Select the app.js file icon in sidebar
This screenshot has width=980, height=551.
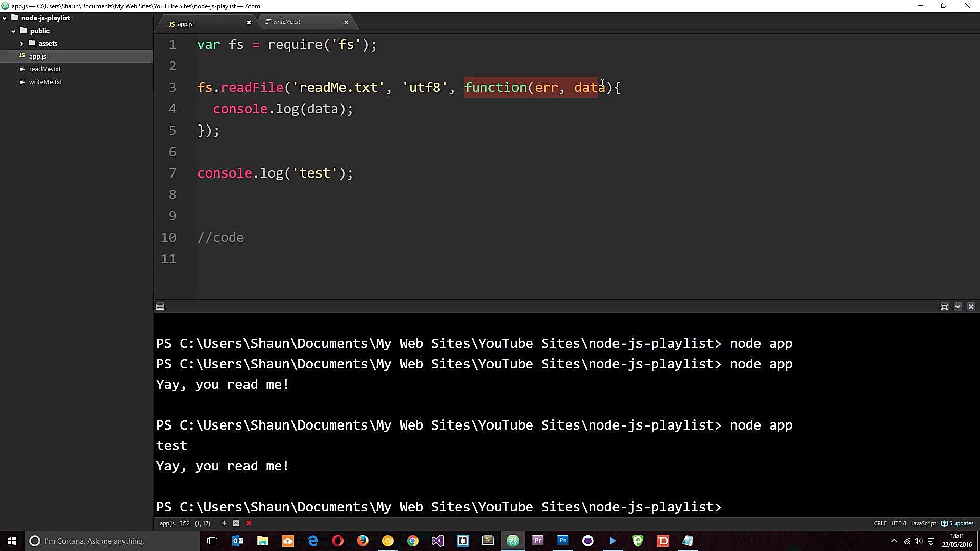click(x=22, y=56)
